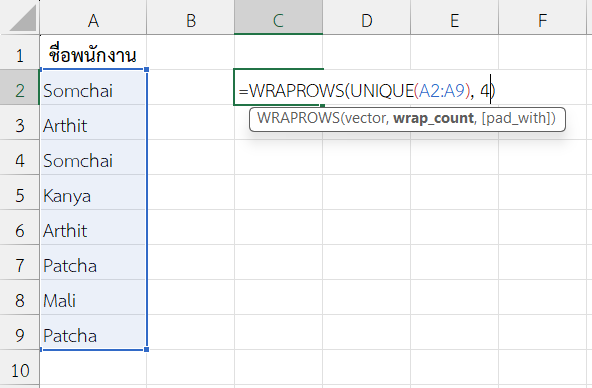Screen dimensions: 592x388
Task: Click UNIQUE function name in formula
Action: pos(382,91)
